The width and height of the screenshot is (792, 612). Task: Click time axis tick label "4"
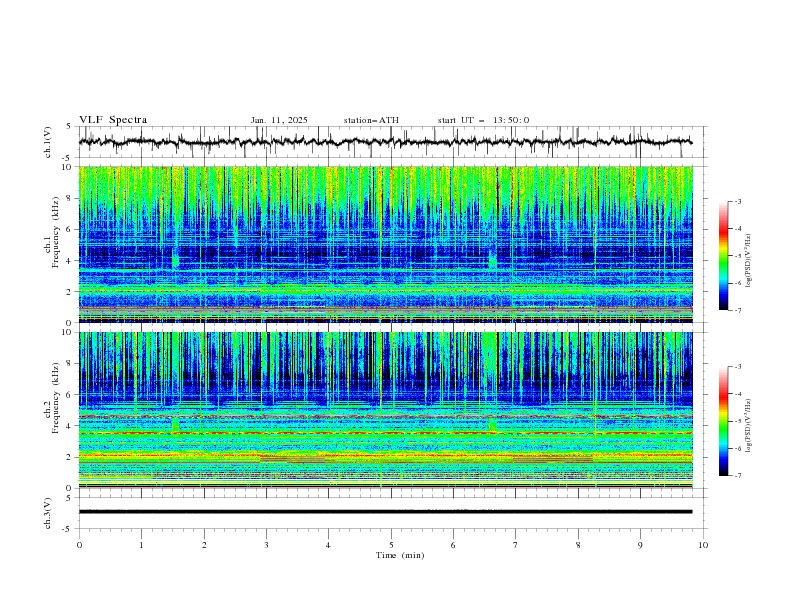coord(328,545)
